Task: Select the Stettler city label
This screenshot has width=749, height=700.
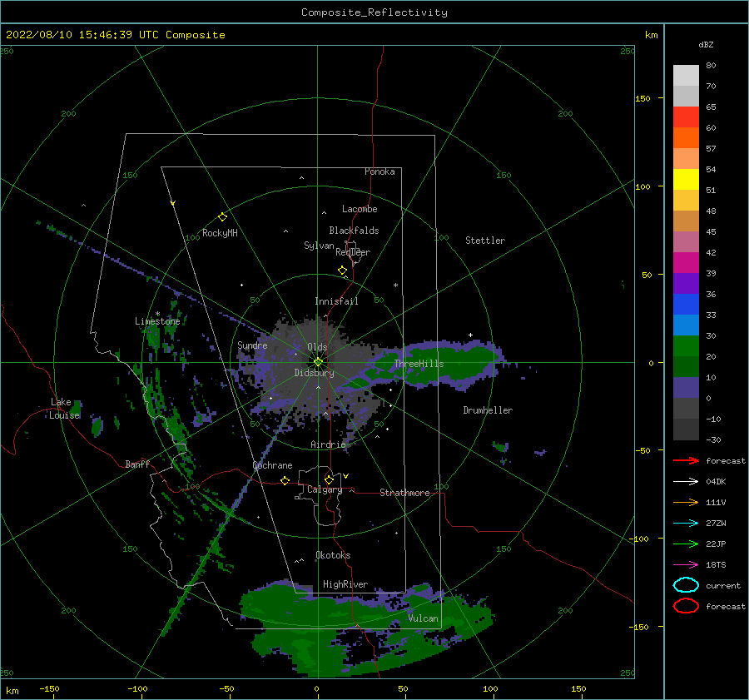Action: 485,241
